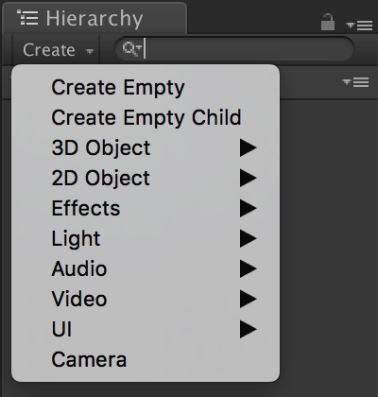Expand the Video submenu arrow
The image size is (378, 397).
point(248,299)
